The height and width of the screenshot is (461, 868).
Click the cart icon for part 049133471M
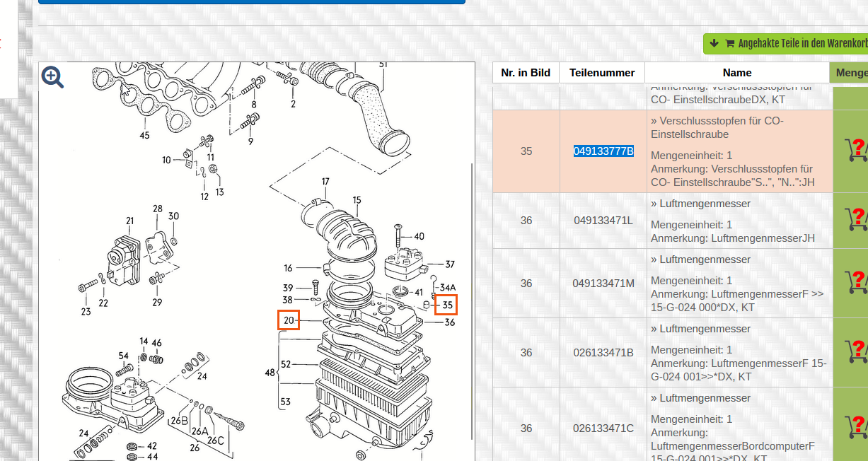[x=856, y=283]
